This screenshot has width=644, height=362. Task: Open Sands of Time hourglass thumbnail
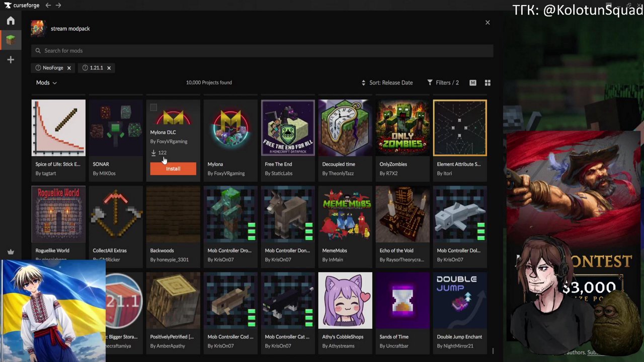tap(403, 301)
